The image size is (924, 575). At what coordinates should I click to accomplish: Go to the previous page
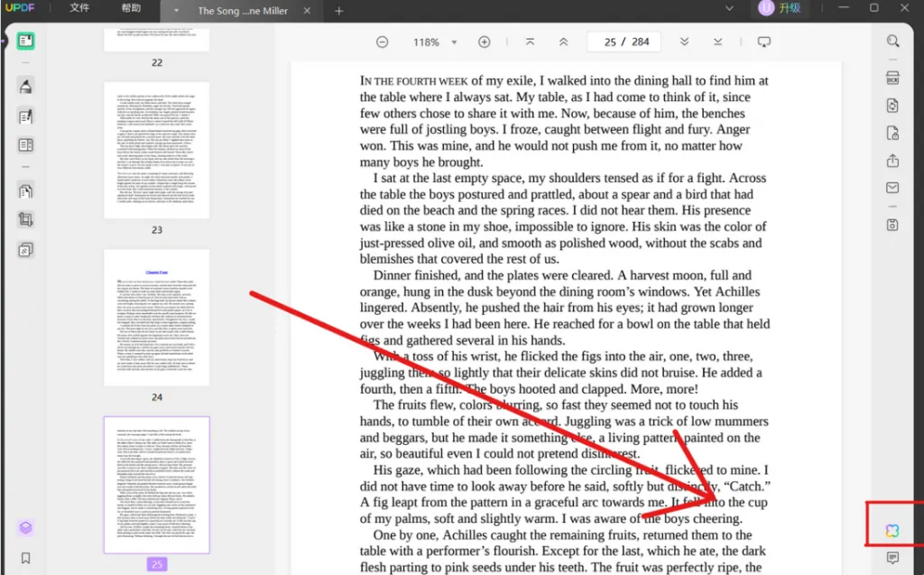pyautogui.click(x=563, y=42)
